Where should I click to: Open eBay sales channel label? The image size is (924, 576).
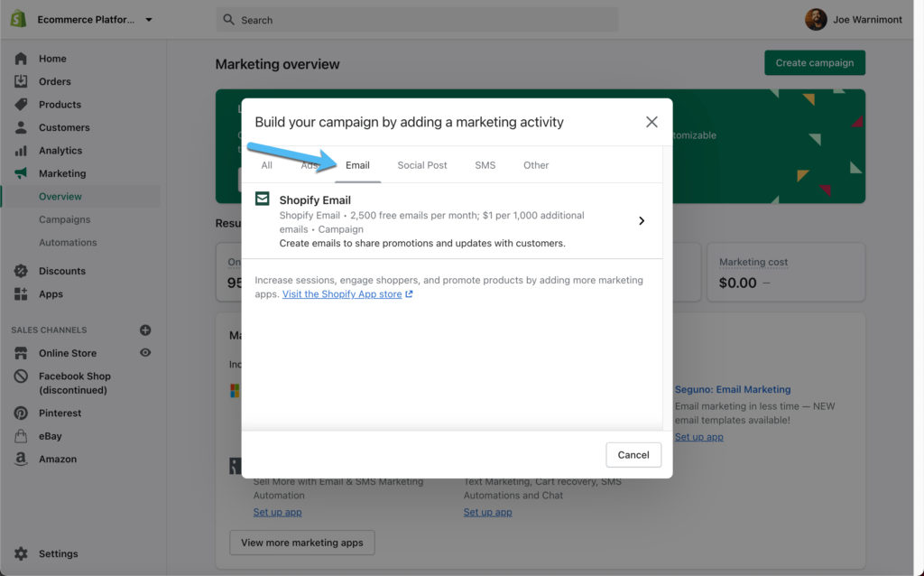[51, 436]
